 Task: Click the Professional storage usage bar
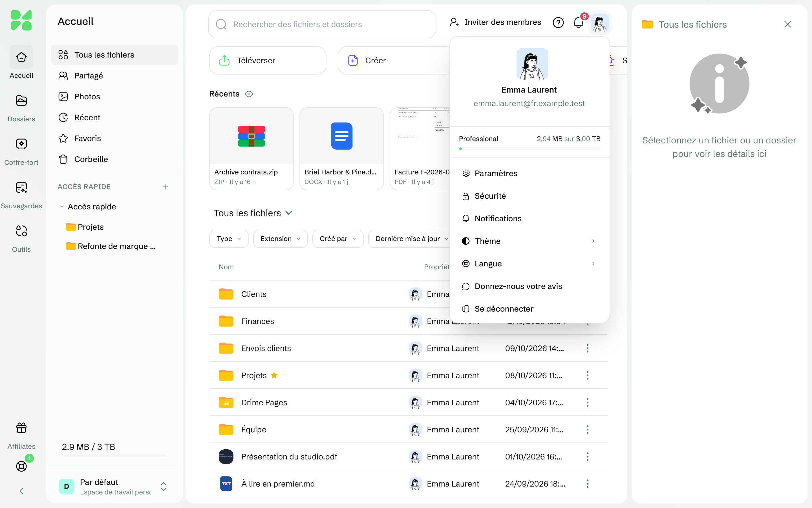point(529,148)
